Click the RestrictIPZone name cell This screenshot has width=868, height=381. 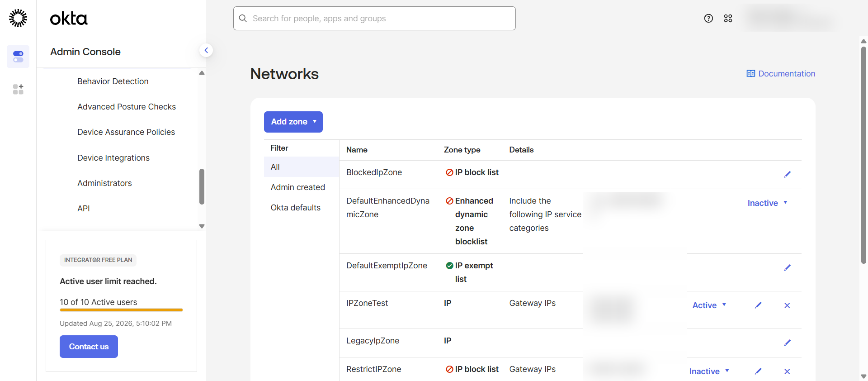click(x=373, y=369)
